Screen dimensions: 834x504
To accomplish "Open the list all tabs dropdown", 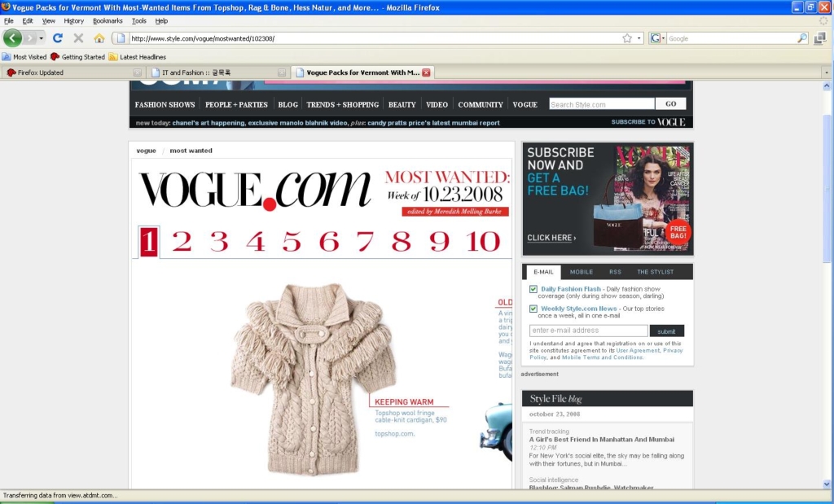I will pyautogui.click(x=826, y=72).
